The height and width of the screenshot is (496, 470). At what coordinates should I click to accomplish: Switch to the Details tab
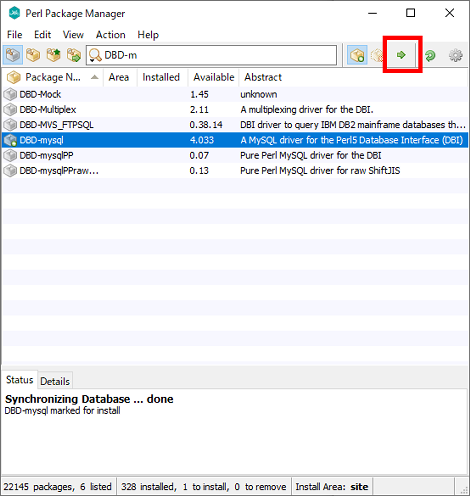55,381
